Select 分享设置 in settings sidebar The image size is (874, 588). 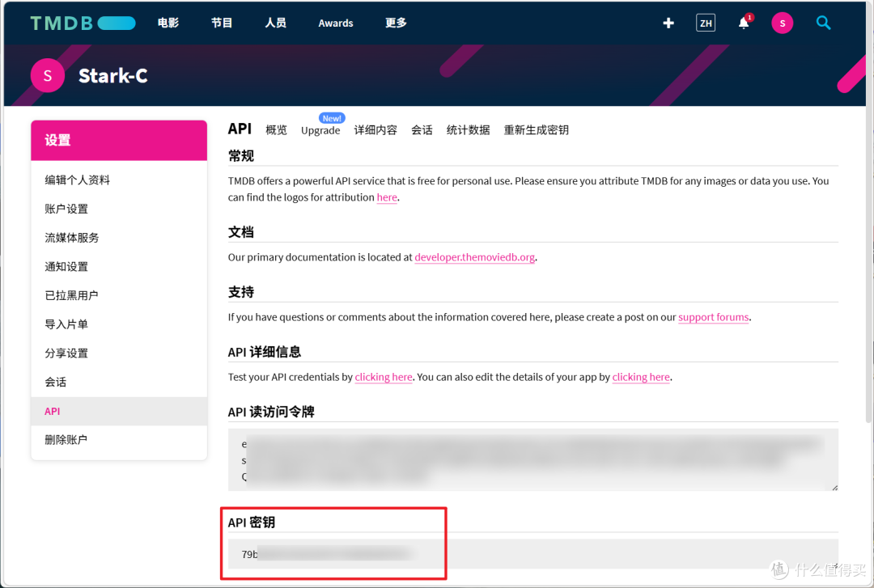click(x=119, y=353)
